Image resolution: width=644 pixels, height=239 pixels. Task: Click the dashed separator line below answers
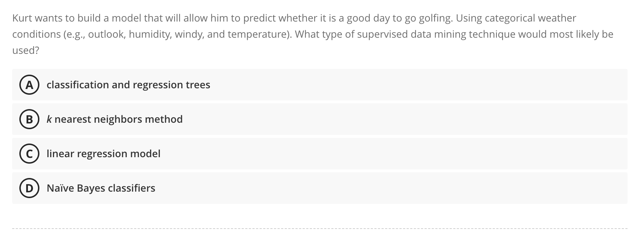pos(320,228)
